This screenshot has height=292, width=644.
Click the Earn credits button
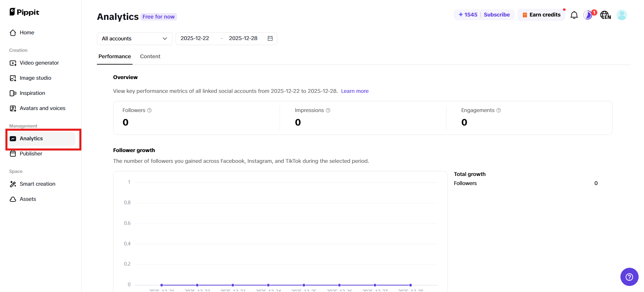tap(541, 15)
